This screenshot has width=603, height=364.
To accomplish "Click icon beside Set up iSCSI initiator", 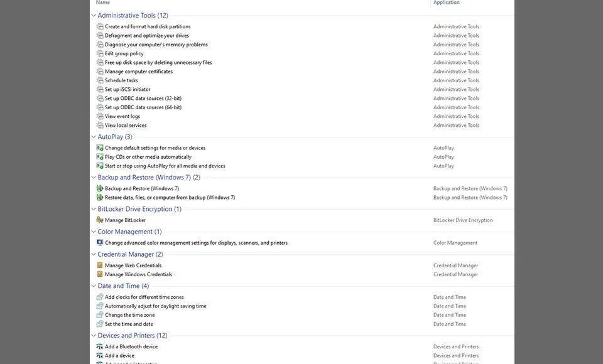I will point(100,89).
